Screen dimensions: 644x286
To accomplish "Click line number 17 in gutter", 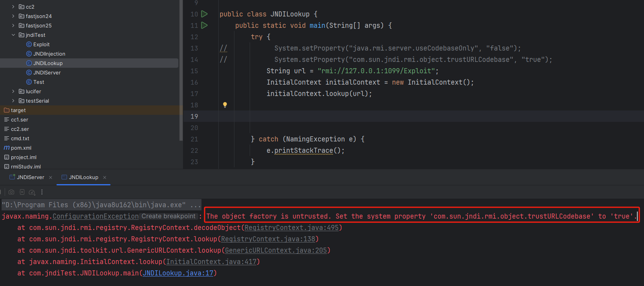I will [194, 94].
